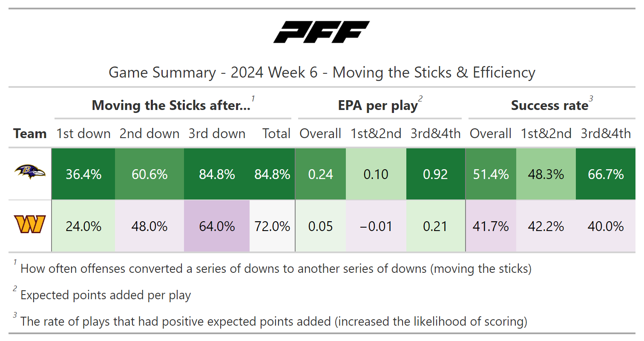The image size is (644, 341).
Task: Select the 'Success rate' group header
Action: pyautogui.click(x=549, y=106)
